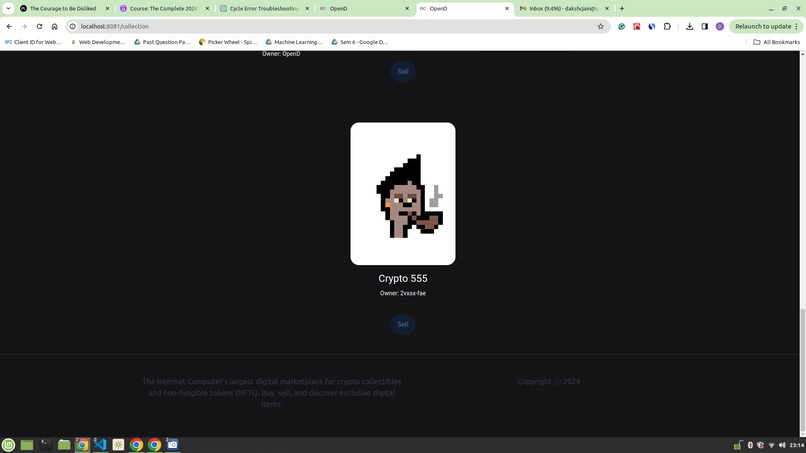
Task: Open the Extensions puzzle icon
Action: [x=667, y=26]
